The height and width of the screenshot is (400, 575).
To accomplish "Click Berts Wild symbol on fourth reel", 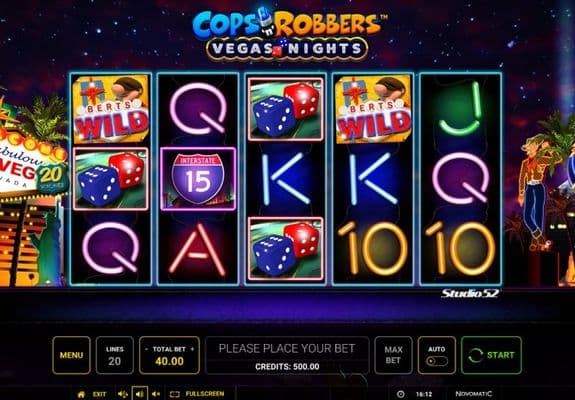I will coord(373,109).
